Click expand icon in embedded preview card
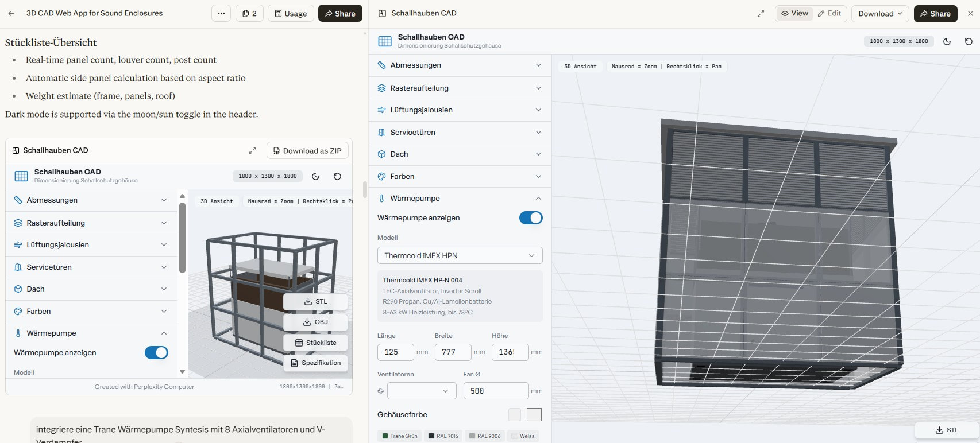The width and height of the screenshot is (980, 443). (252, 150)
